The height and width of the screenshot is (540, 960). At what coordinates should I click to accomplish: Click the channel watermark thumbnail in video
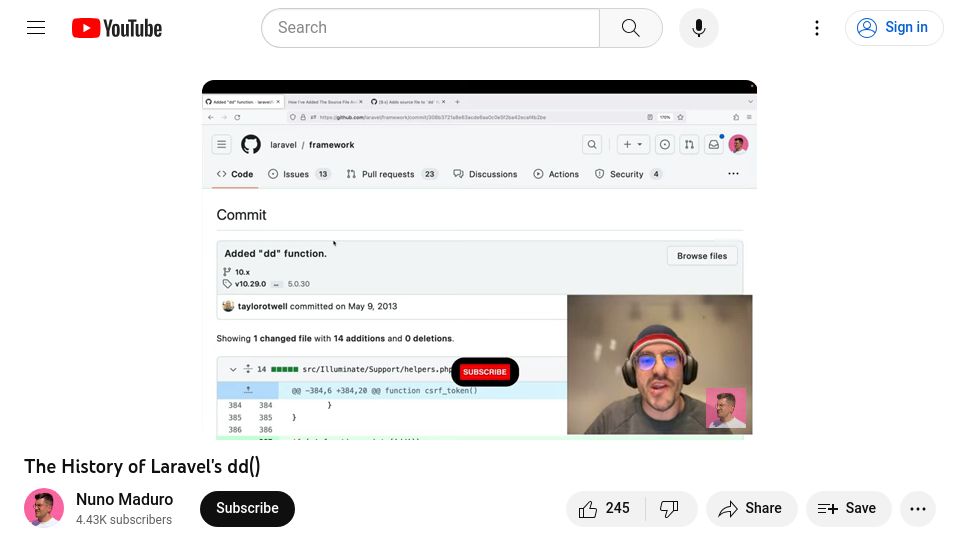click(x=726, y=408)
